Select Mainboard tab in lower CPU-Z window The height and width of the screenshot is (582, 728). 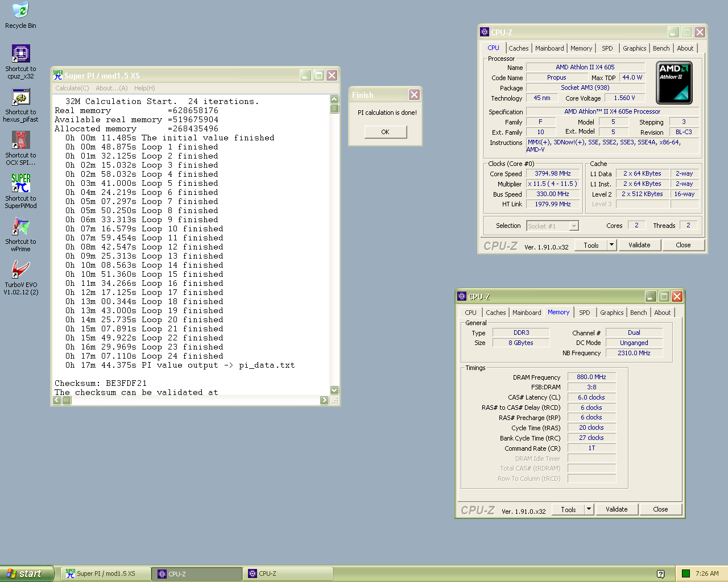tap(527, 313)
